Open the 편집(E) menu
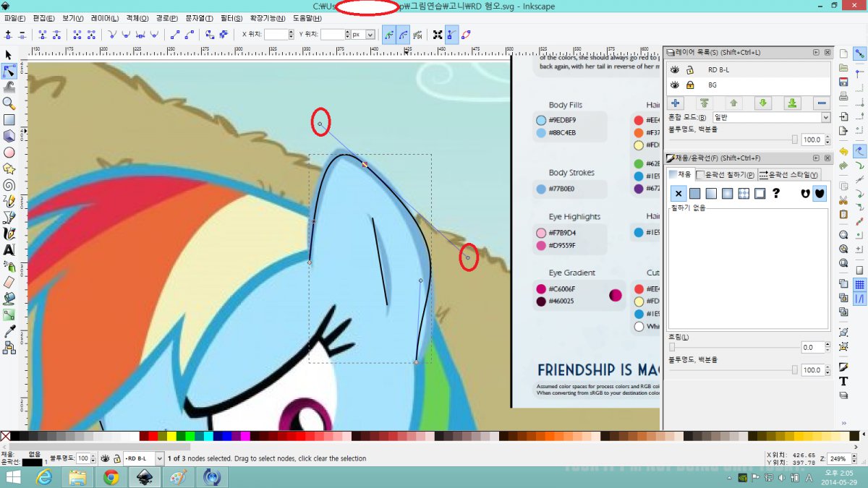This screenshot has height=488, width=868. pyautogui.click(x=44, y=18)
